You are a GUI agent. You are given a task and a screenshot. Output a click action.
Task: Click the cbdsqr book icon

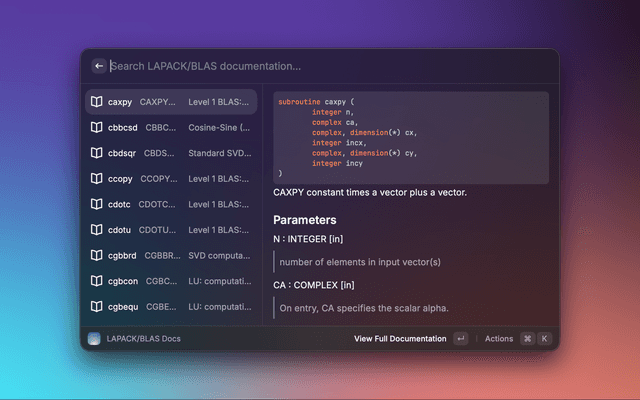click(x=95, y=153)
